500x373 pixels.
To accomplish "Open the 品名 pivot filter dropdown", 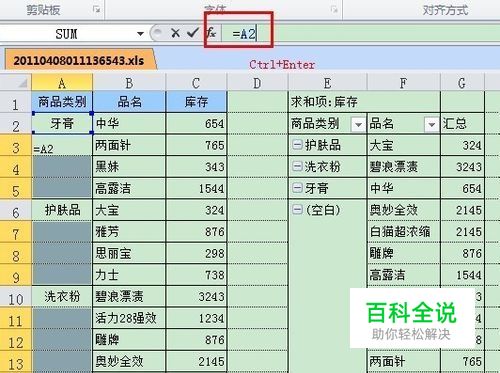I will coord(432,125).
